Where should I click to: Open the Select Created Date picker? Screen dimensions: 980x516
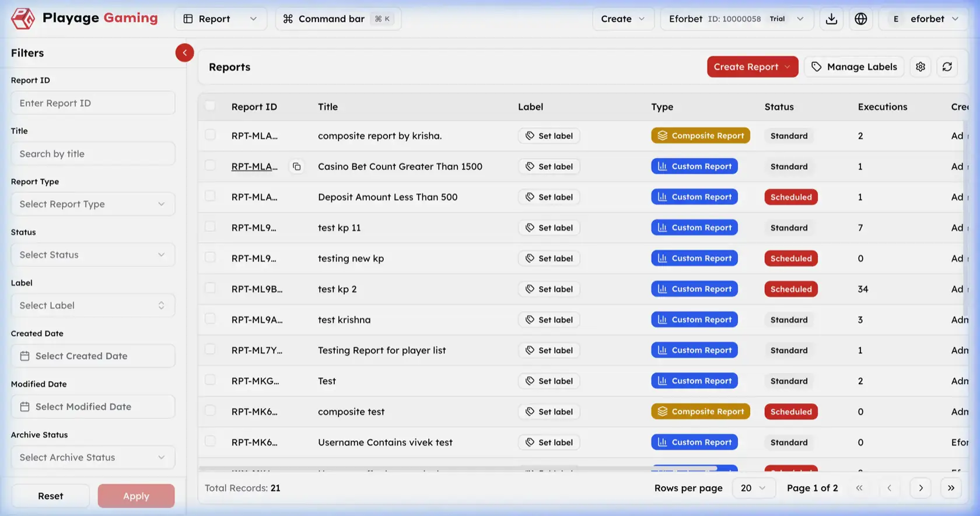point(93,355)
